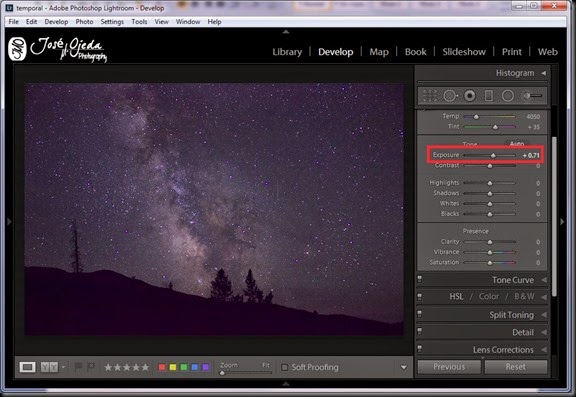Switch to Color in HSL panel
576x397 pixels.
(x=489, y=296)
